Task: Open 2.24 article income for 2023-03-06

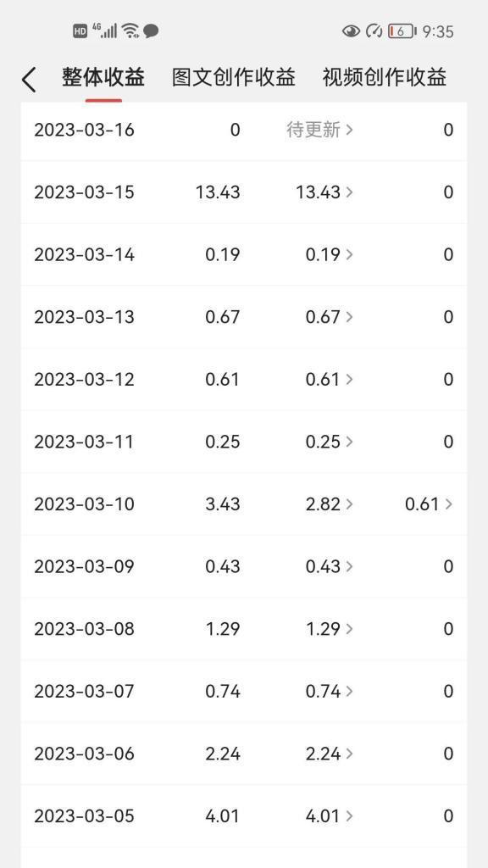Action: (330, 754)
